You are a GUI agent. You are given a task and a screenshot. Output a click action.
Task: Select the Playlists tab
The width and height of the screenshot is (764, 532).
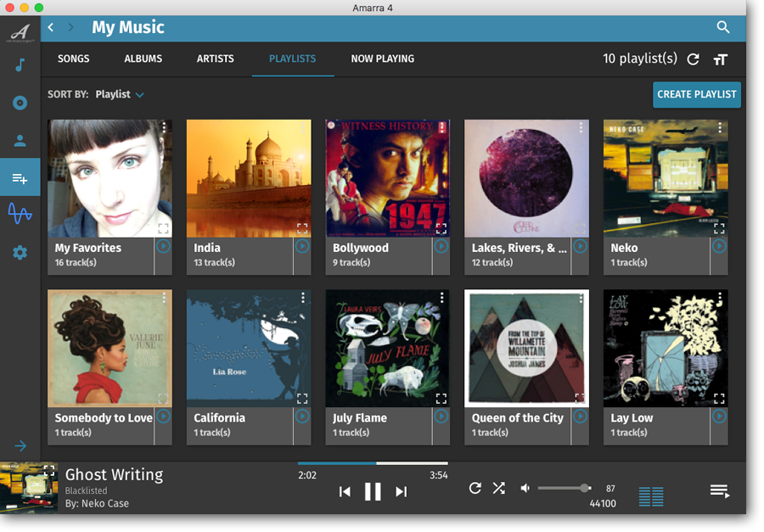(x=292, y=59)
